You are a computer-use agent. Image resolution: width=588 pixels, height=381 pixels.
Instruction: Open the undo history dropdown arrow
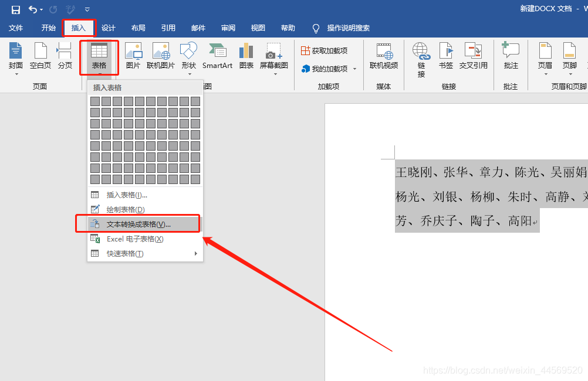41,10
